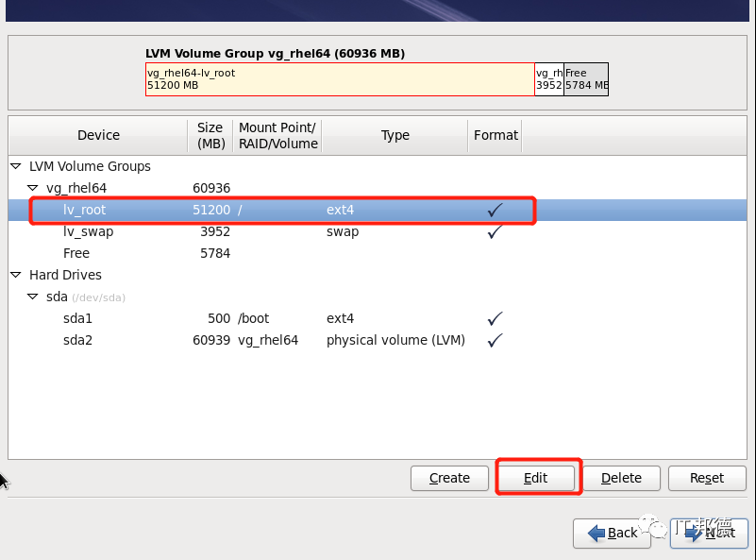Select the sda1 partition row
Image resolution: width=756 pixels, height=560 pixels.
[377, 319]
